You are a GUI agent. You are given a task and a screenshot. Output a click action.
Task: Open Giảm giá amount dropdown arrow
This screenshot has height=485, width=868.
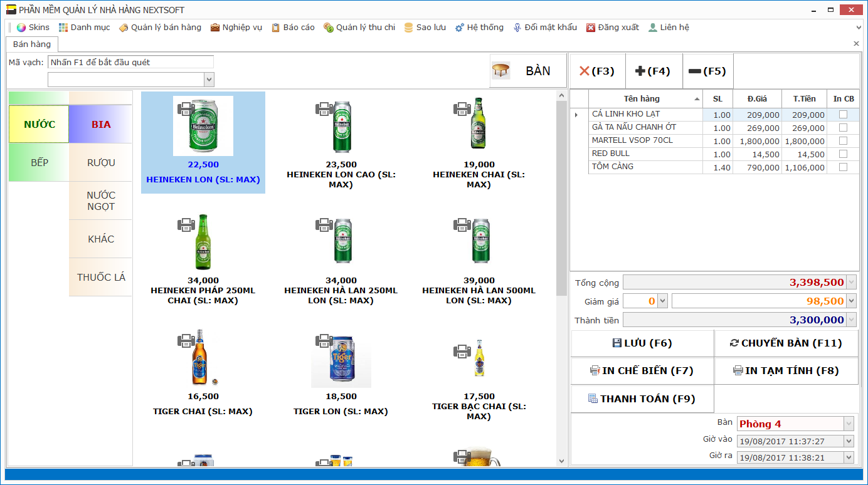(851, 301)
